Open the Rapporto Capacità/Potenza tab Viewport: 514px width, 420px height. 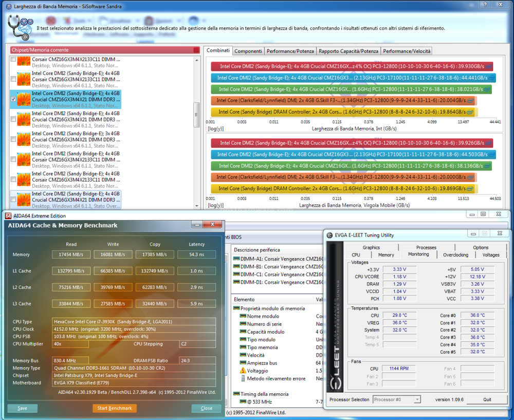point(348,51)
